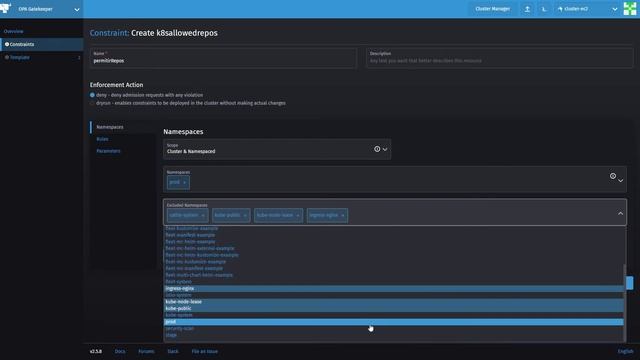Expand the OPA Gatekeeper product menu
The image size is (640, 360).
[77, 9]
